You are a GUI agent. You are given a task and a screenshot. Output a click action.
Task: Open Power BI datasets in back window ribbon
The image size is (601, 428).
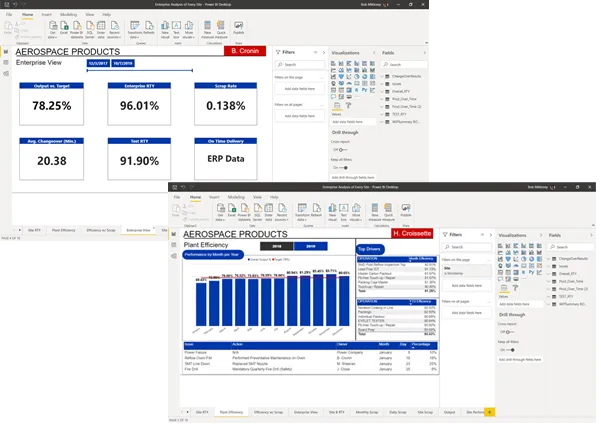77,30
